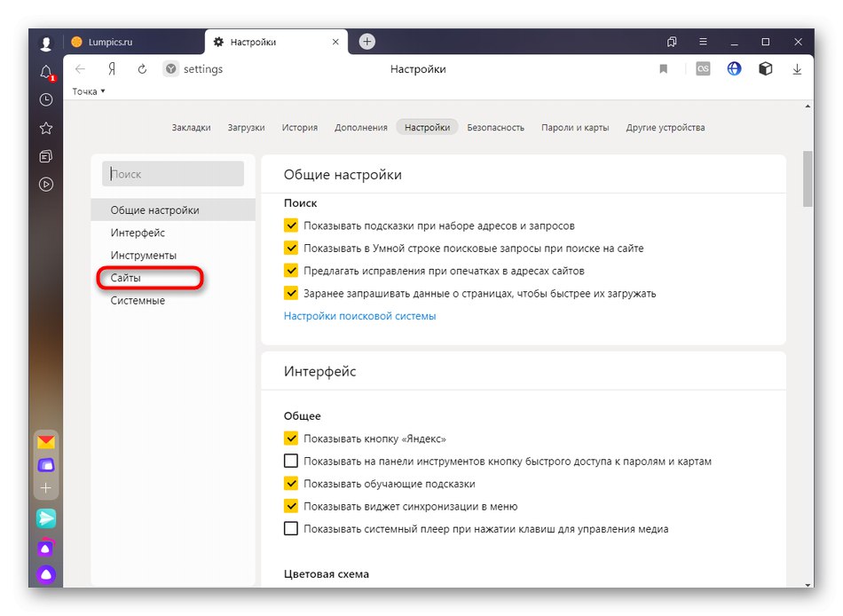Switch to the Безопасность tab
The height and width of the screenshot is (616, 843).
pyautogui.click(x=495, y=127)
